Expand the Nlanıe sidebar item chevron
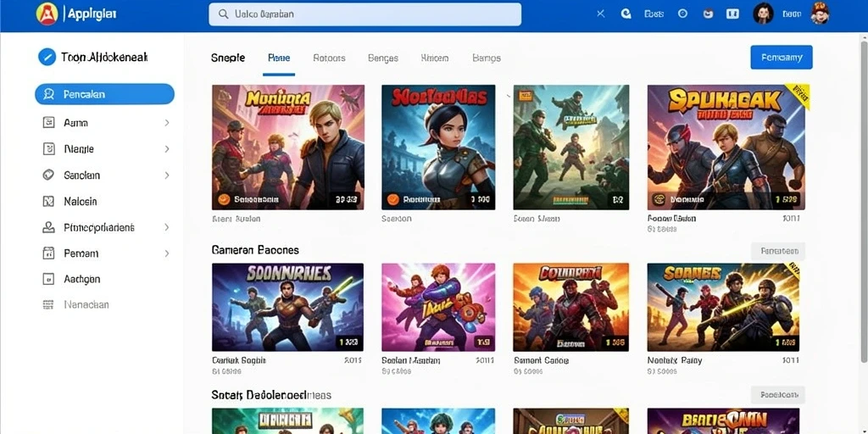 167,149
